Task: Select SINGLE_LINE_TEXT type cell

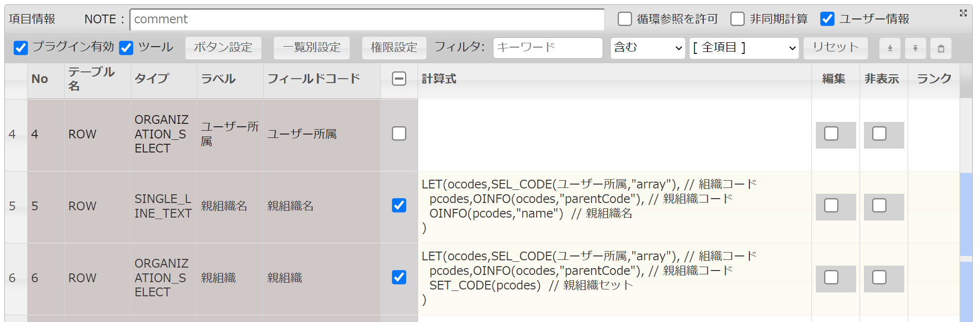Action: coord(164,207)
